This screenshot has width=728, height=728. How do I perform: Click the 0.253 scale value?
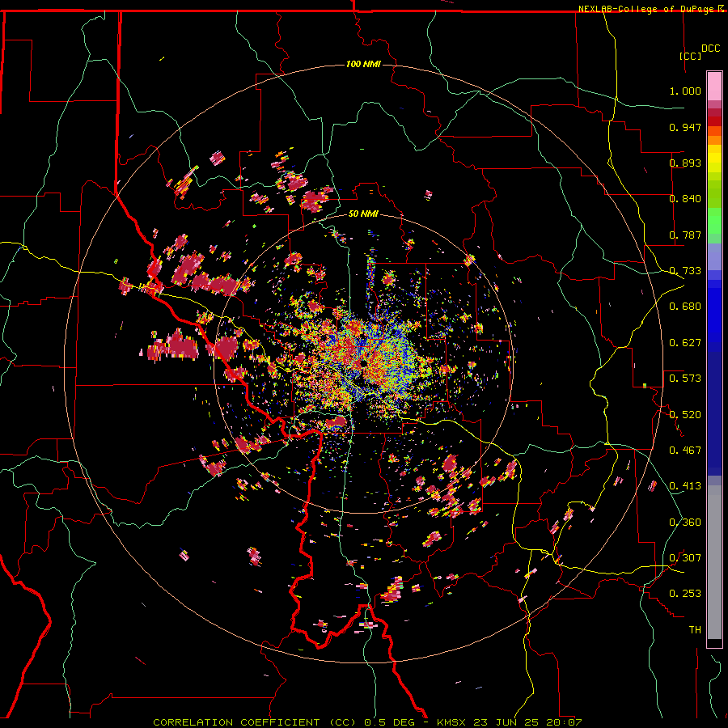pyautogui.click(x=685, y=594)
